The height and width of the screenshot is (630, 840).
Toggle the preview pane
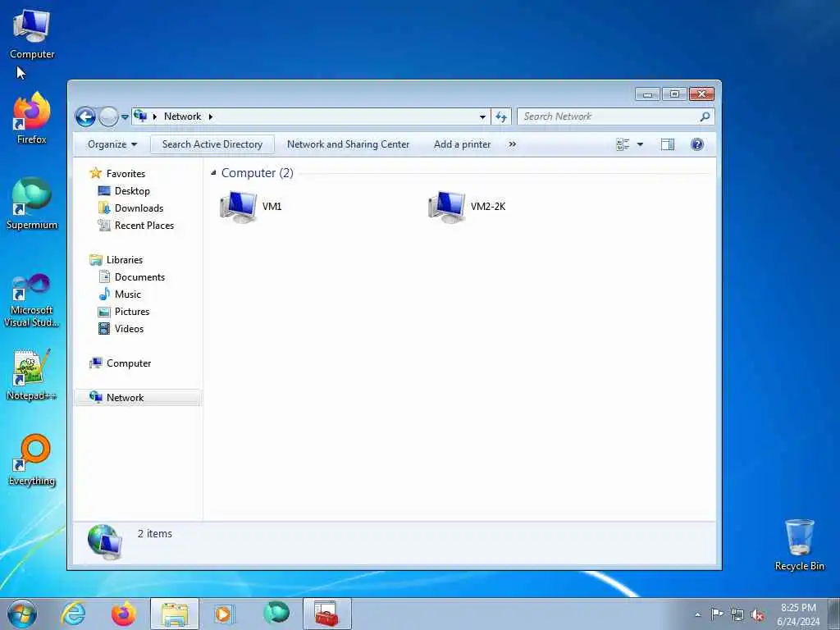pyautogui.click(x=668, y=144)
